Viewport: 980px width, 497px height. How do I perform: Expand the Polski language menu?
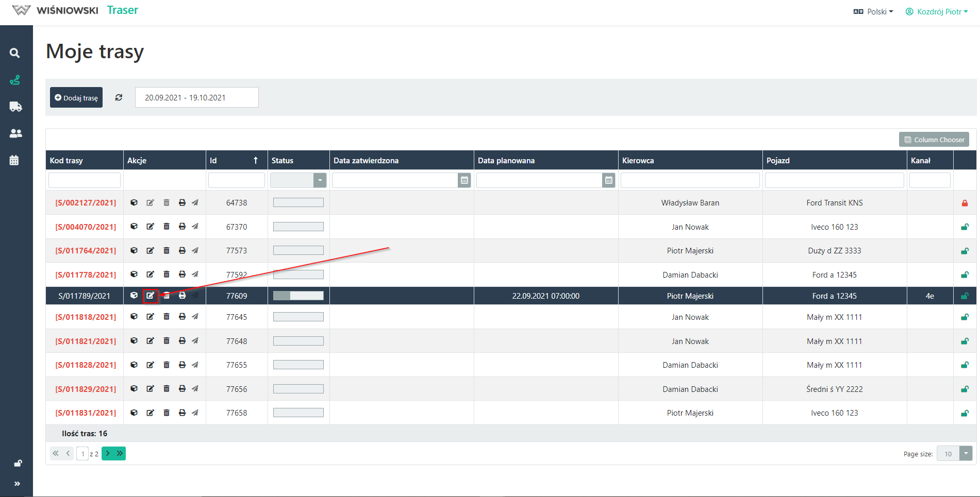click(873, 11)
